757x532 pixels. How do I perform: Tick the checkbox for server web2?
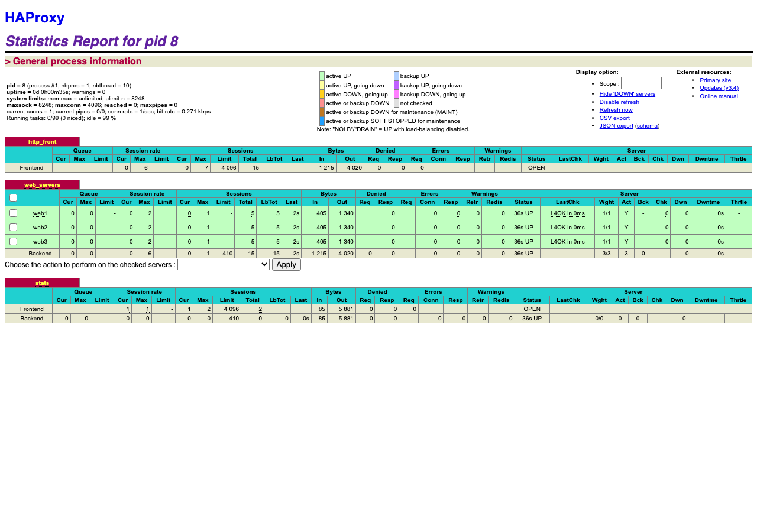(x=13, y=227)
